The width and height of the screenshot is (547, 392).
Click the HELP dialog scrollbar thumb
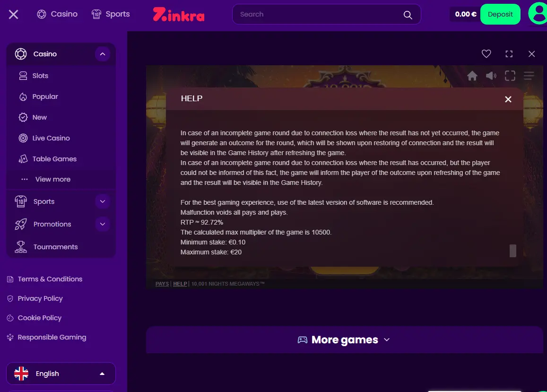[x=512, y=251]
